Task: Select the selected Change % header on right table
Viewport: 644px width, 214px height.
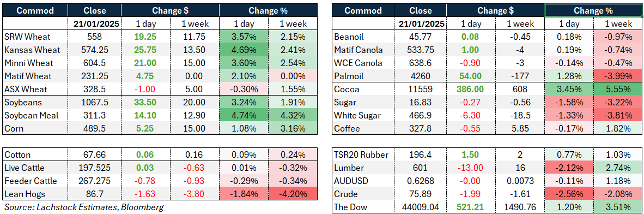Action: [593, 10]
